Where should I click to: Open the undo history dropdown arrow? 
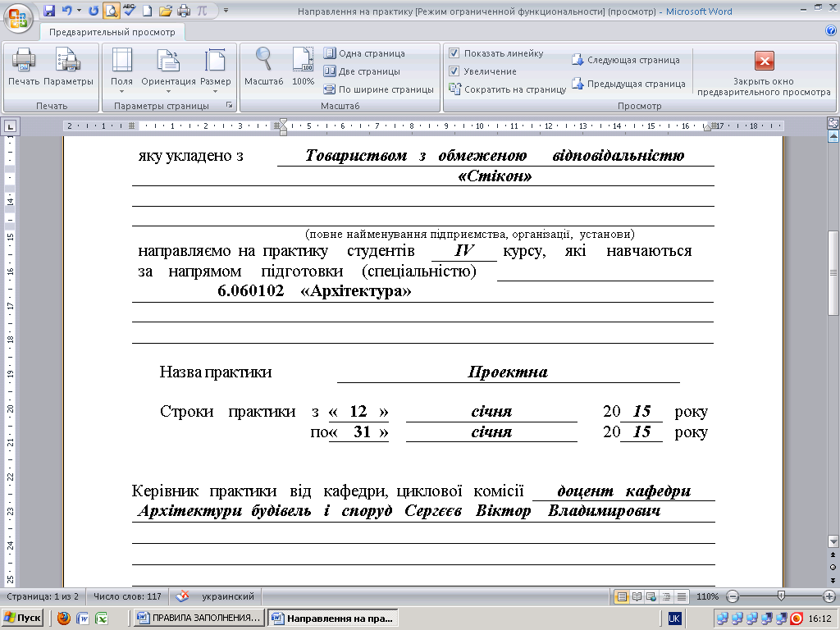pyautogui.click(x=79, y=10)
